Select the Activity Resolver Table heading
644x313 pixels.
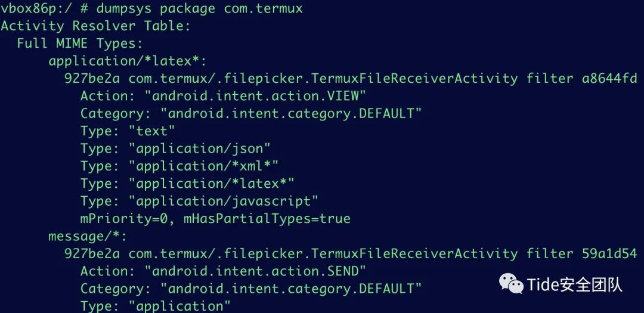[95, 26]
